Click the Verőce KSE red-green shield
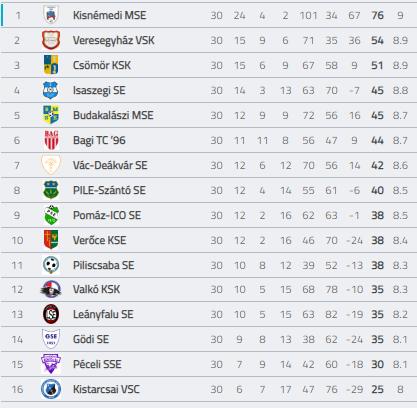The height and width of the screenshot is (408, 417). 51,240
